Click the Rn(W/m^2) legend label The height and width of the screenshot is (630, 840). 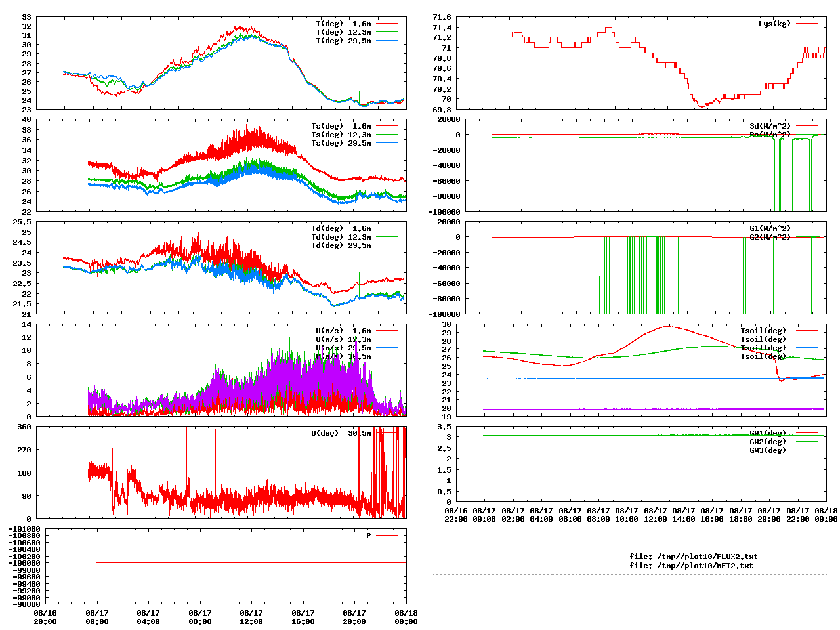pyautogui.click(x=770, y=135)
